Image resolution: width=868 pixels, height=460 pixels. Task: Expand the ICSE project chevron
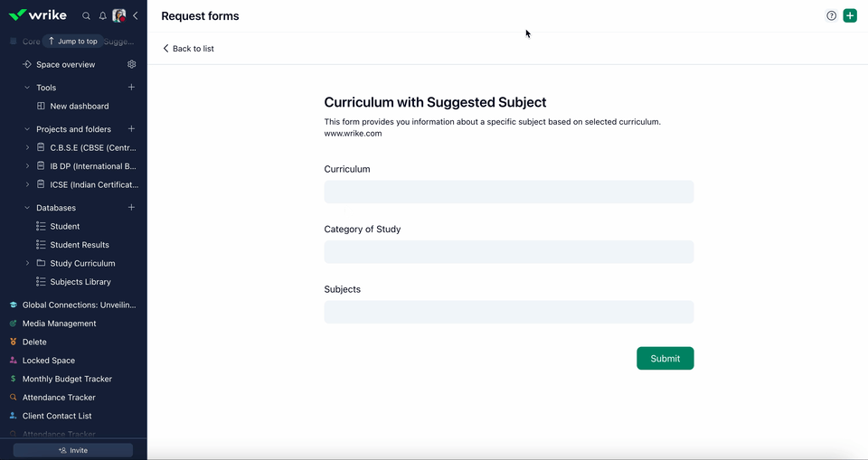point(27,184)
